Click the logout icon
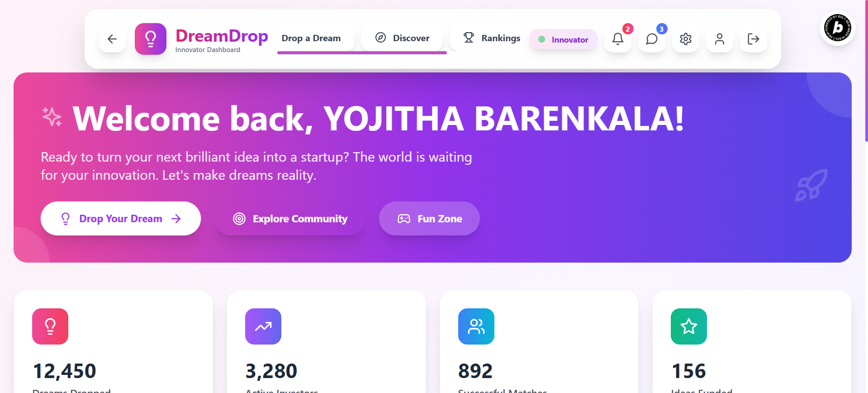Screen dimensions: 868x393 754,39
